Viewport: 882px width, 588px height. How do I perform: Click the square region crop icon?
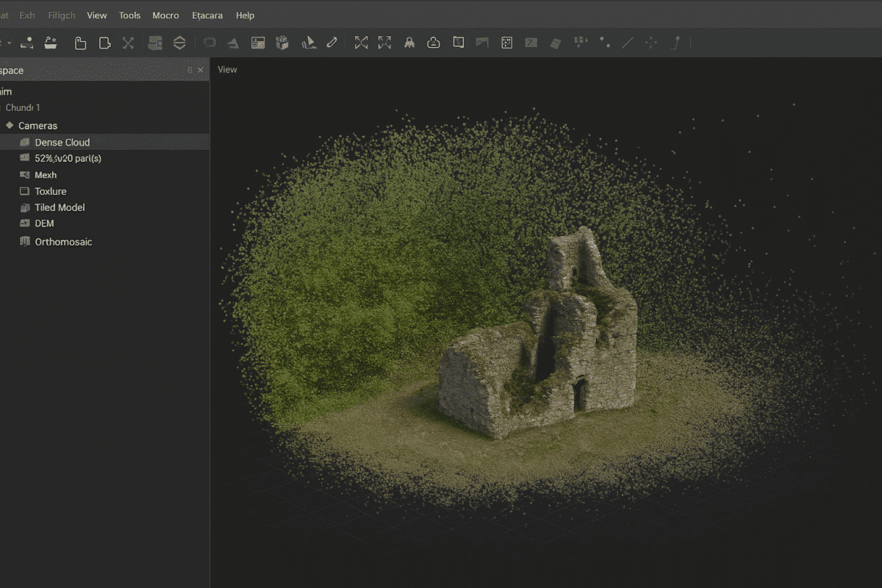(x=459, y=43)
